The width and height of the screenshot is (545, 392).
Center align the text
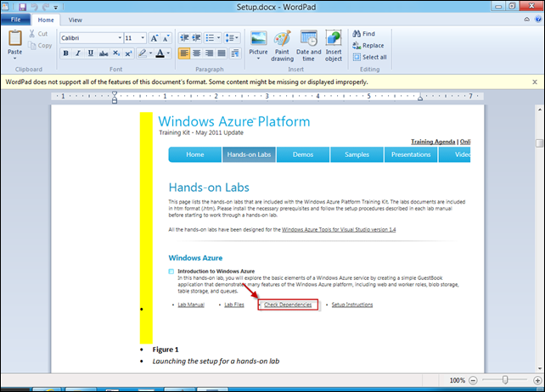tap(197, 53)
